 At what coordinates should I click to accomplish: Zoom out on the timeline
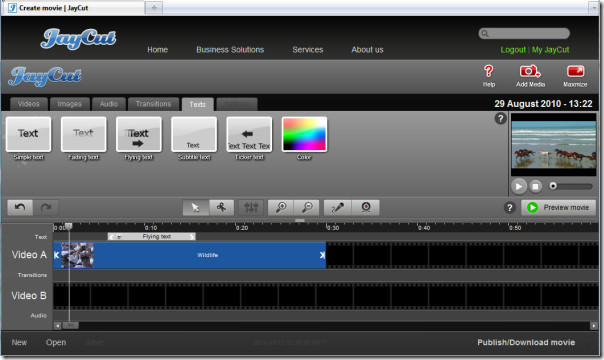[307, 208]
